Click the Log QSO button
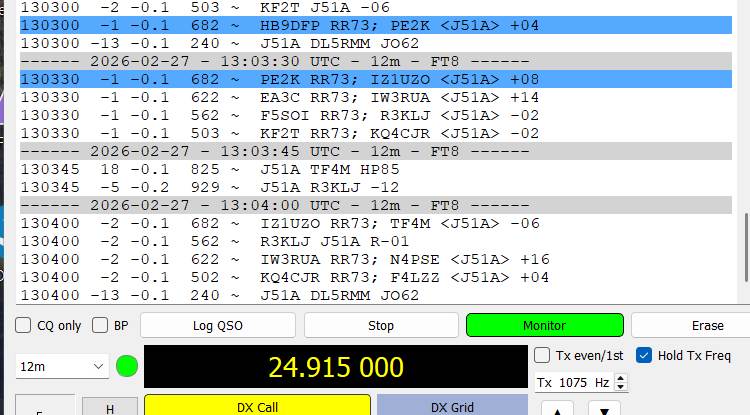Viewport: 750px width, 415px height. pyautogui.click(x=217, y=325)
